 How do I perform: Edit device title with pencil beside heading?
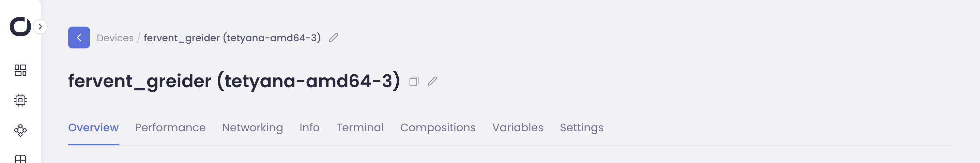432,81
